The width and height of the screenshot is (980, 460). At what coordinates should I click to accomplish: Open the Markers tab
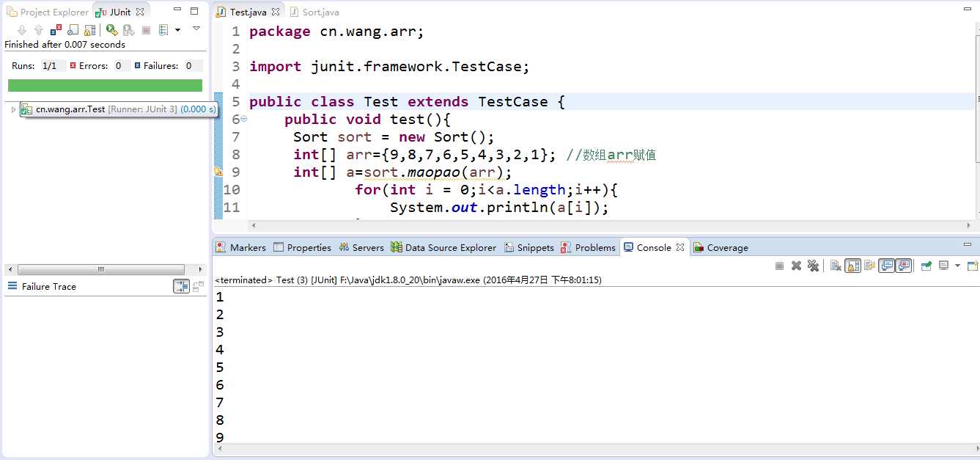[241, 247]
